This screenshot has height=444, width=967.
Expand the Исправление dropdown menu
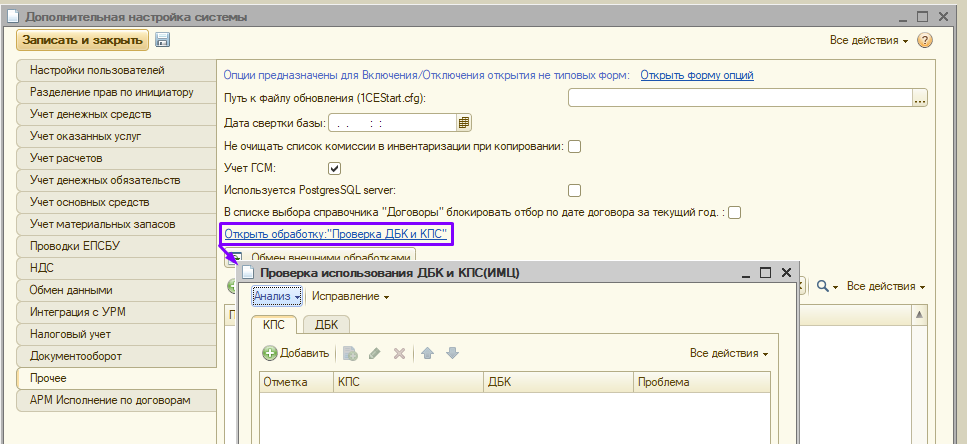pos(350,296)
